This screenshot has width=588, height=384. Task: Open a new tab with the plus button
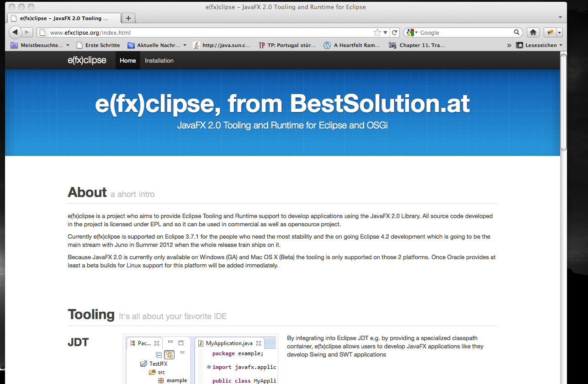128,18
